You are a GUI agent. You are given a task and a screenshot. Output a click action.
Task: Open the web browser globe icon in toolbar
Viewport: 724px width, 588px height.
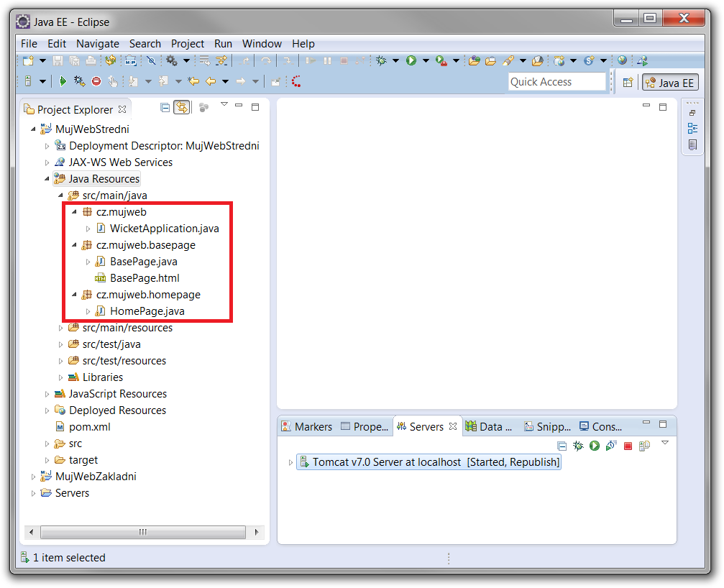[x=622, y=61]
